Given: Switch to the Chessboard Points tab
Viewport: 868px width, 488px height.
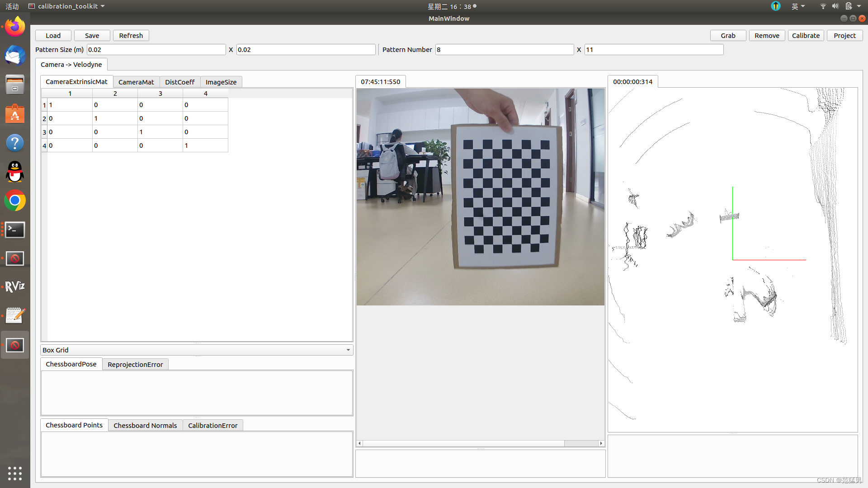Looking at the screenshot, I should coord(74,425).
